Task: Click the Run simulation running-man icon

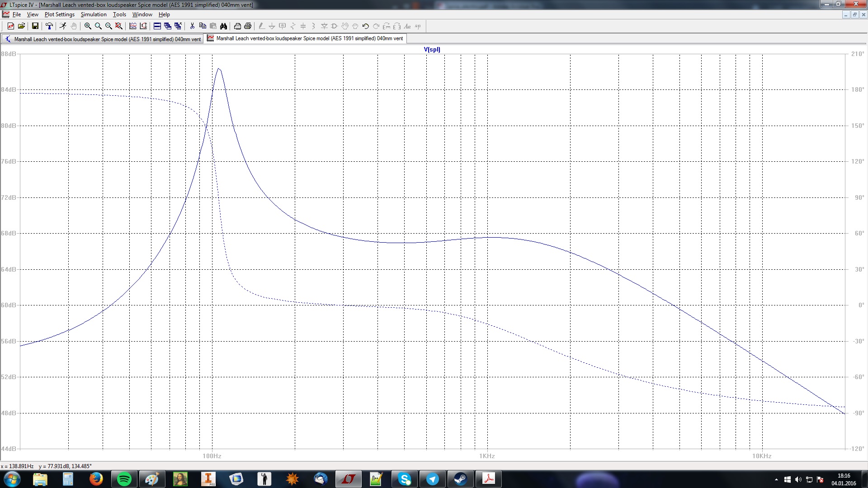Action: 63,26
